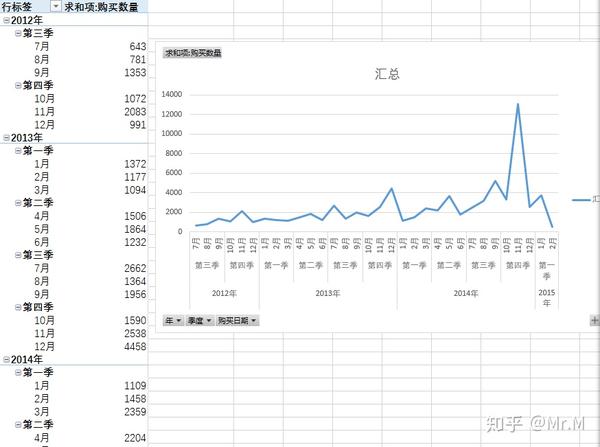Viewport: 600px width, 447px height.
Task: Collapse 第四季 under 2013年
Action: (18, 307)
